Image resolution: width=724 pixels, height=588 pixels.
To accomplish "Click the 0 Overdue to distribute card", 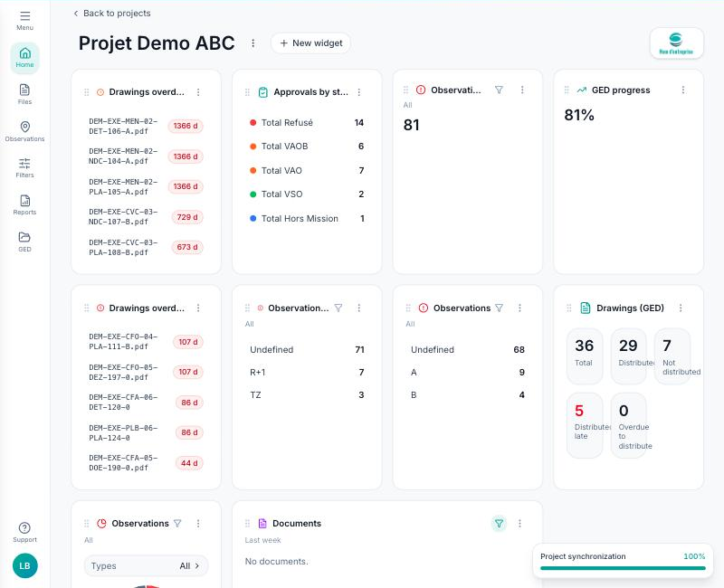I will click(x=628, y=425).
